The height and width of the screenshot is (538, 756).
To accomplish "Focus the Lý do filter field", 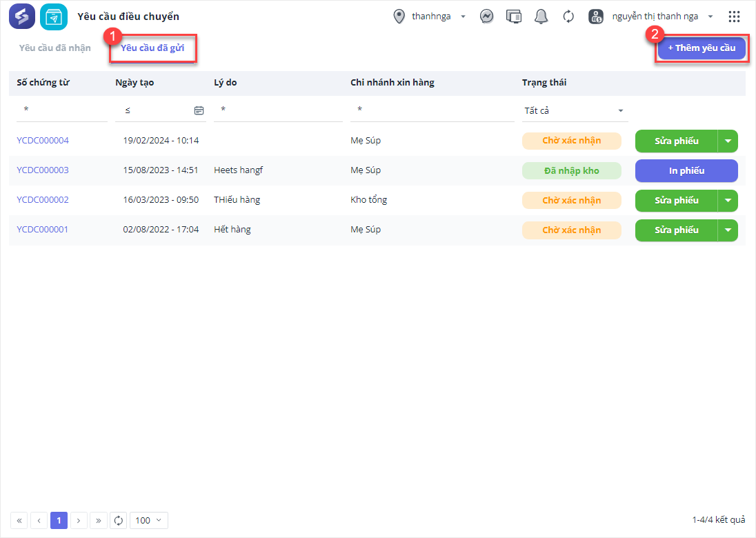I will tap(278, 110).
